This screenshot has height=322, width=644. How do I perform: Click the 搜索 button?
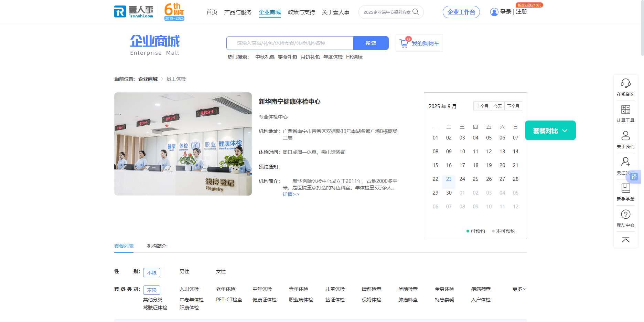pyautogui.click(x=371, y=43)
